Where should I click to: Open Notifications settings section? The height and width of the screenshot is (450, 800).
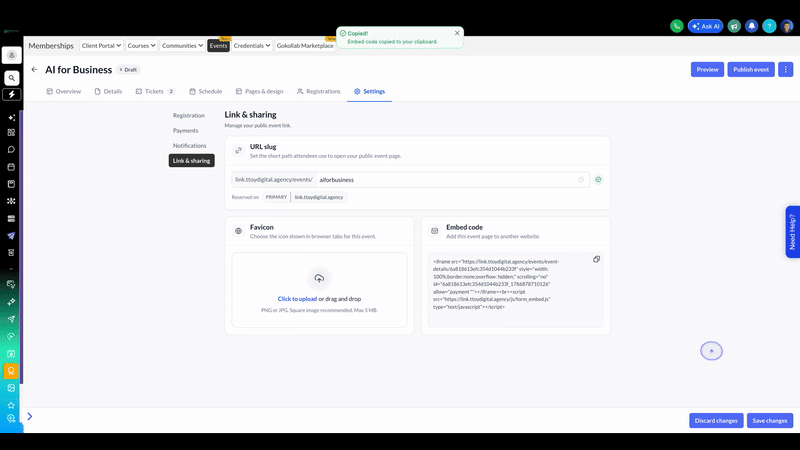pyautogui.click(x=189, y=145)
